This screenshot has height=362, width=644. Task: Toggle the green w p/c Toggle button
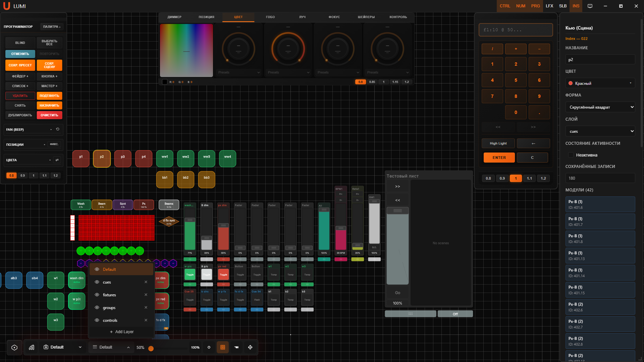pyautogui.click(x=190, y=275)
